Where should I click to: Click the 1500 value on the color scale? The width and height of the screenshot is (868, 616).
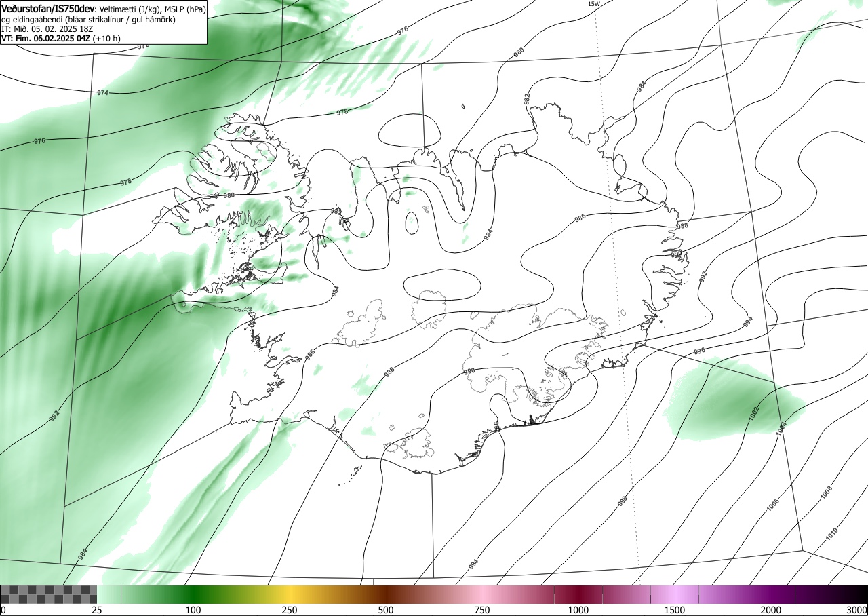point(675,611)
